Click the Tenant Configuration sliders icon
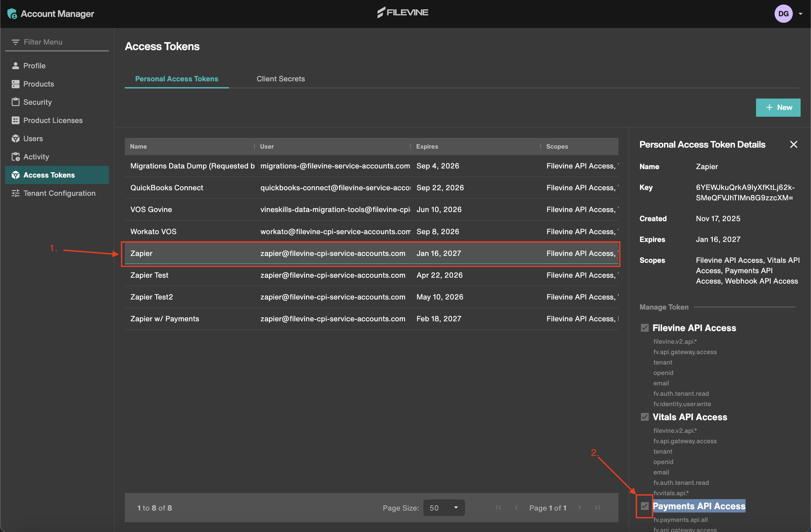Image resolution: width=811 pixels, height=532 pixels. [15, 193]
